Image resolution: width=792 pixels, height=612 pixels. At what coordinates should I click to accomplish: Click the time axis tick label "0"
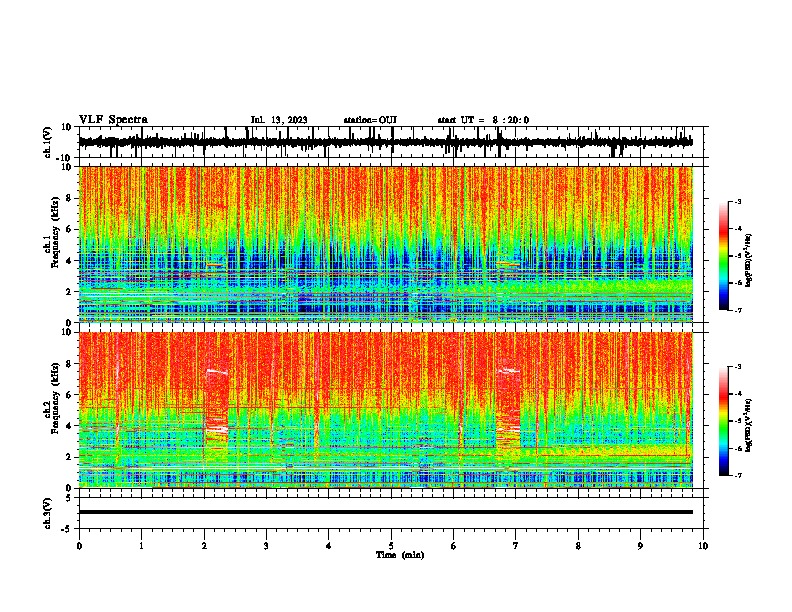pos(79,546)
